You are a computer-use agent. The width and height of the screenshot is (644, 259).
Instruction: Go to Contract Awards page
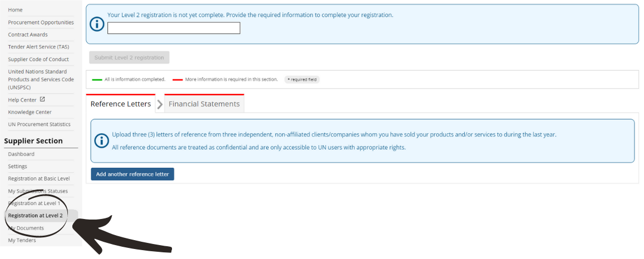(28, 34)
